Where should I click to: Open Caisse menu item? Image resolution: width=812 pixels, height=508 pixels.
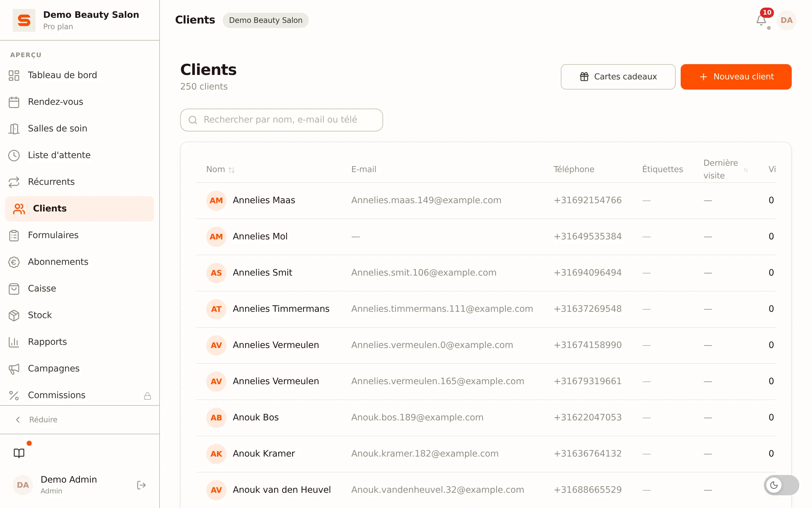[80, 289]
